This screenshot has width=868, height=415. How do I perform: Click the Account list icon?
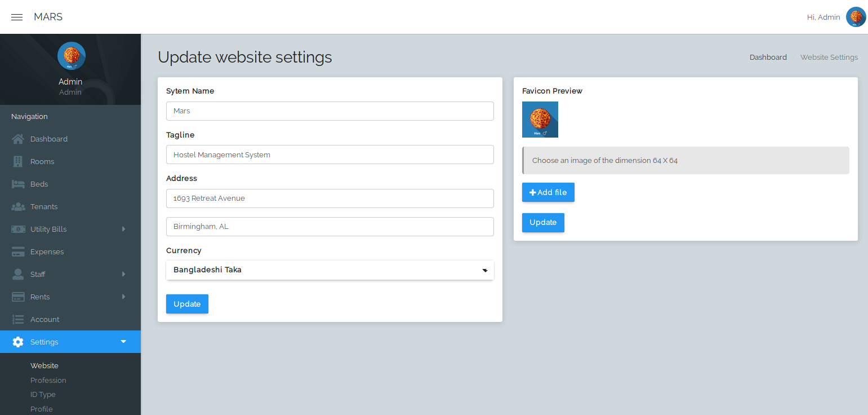point(17,319)
